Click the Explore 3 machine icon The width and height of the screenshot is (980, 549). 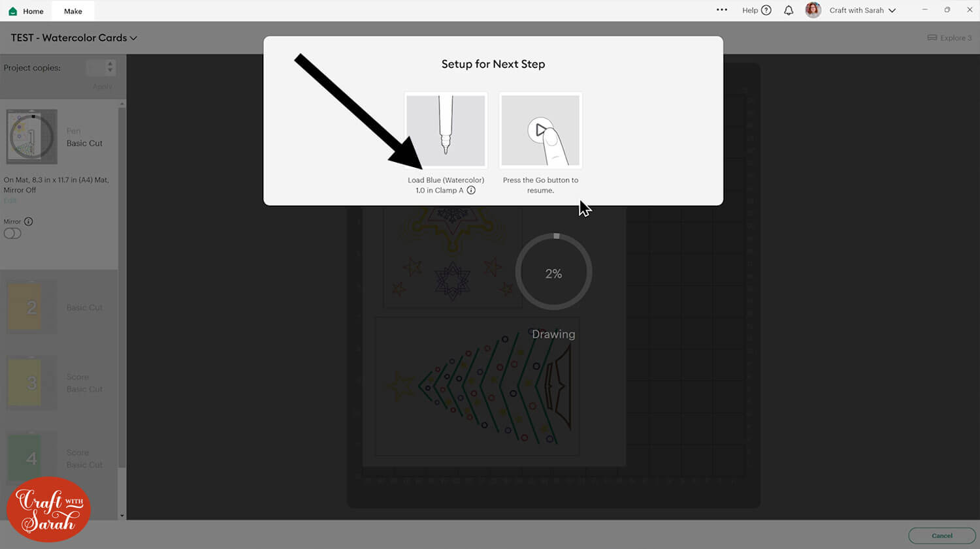[932, 38]
